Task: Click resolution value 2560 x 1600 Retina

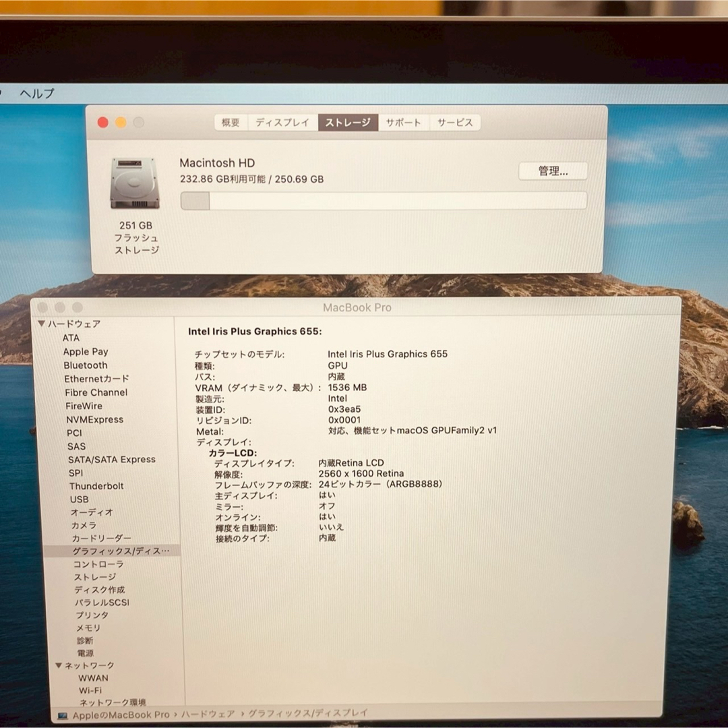Action: (361, 474)
